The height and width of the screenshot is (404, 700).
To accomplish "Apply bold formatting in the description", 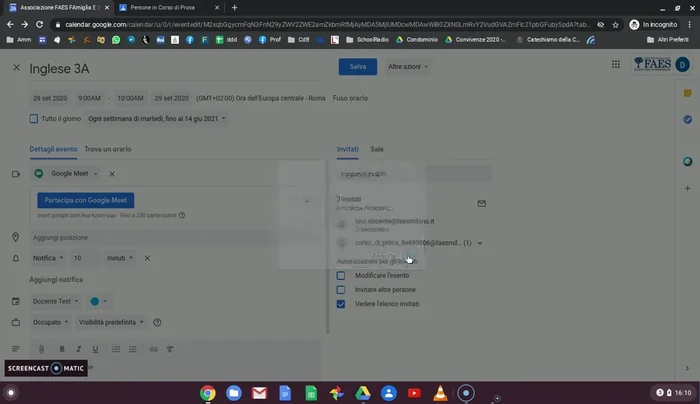I will coord(61,349).
